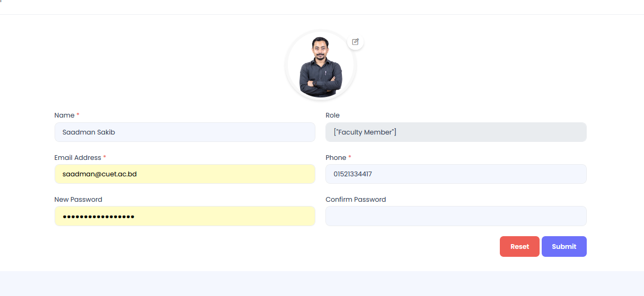Click the "Phone" label text
644x296 pixels.
click(x=336, y=158)
